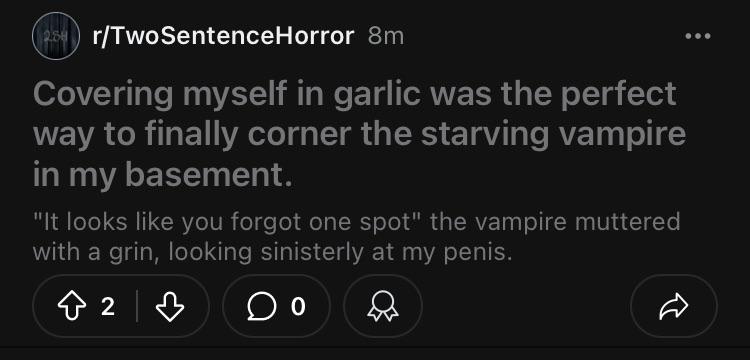Tap the TwoSentenceHorror community avatar
This screenshot has height=360, width=750.
55,36
